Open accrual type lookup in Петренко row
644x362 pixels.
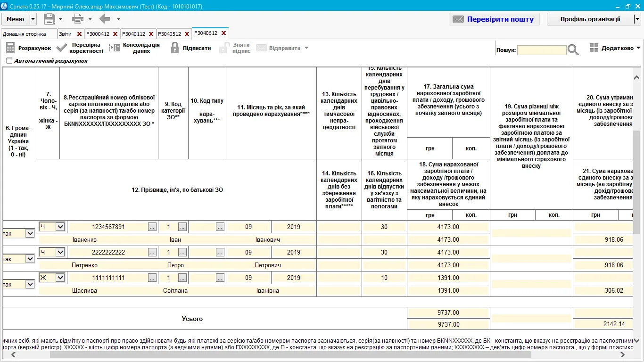click(220, 252)
